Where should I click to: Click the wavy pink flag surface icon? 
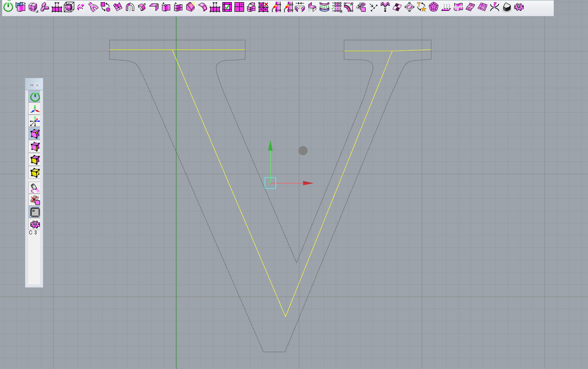[x=458, y=7]
